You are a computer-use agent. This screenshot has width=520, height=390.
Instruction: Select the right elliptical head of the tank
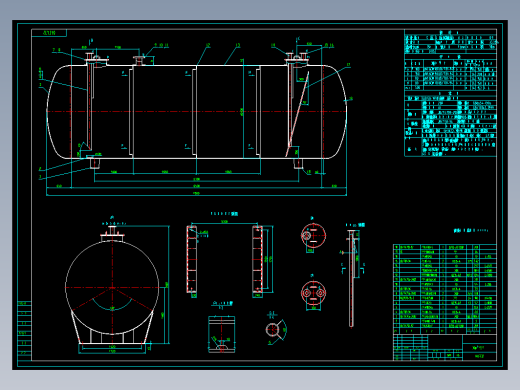(x=334, y=112)
